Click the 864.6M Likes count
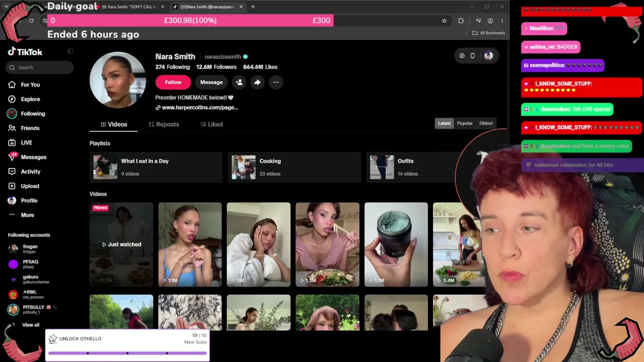644x362 pixels. point(260,67)
